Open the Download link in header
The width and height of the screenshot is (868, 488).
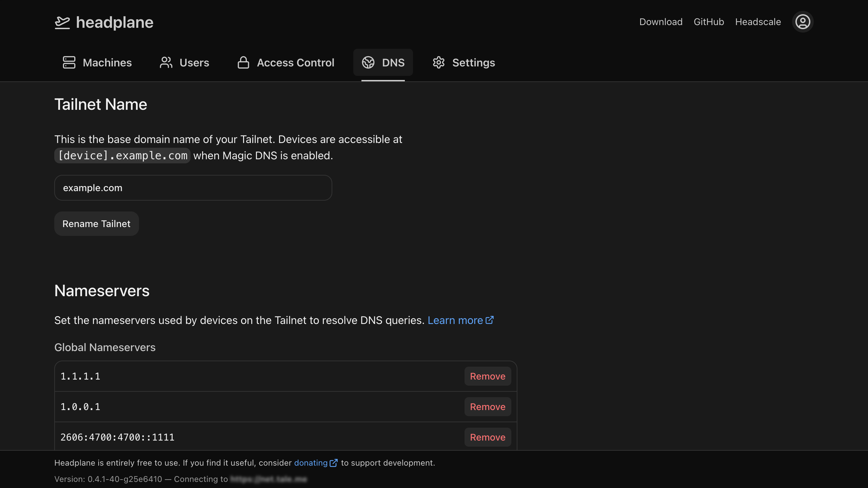661,22
